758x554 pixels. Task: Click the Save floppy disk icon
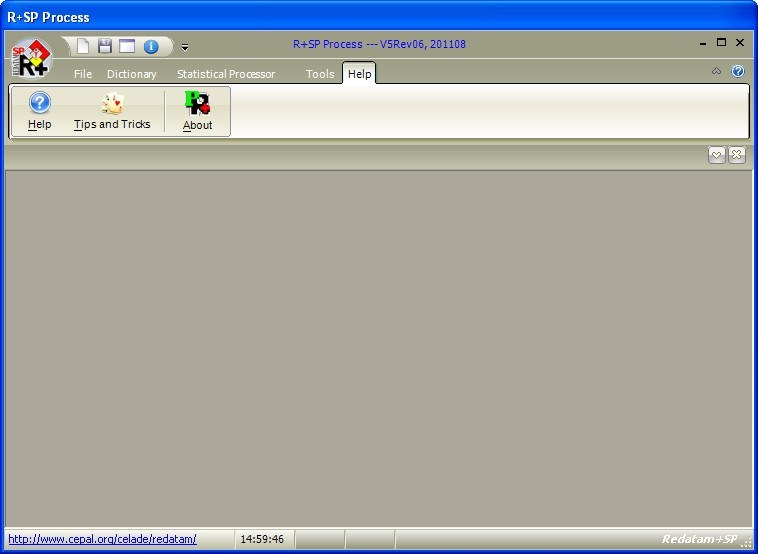pyautogui.click(x=105, y=46)
